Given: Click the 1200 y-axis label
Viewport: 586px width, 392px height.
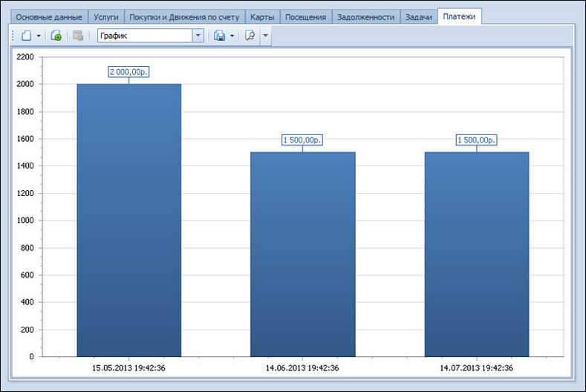Looking at the screenshot, I should tap(25, 193).
